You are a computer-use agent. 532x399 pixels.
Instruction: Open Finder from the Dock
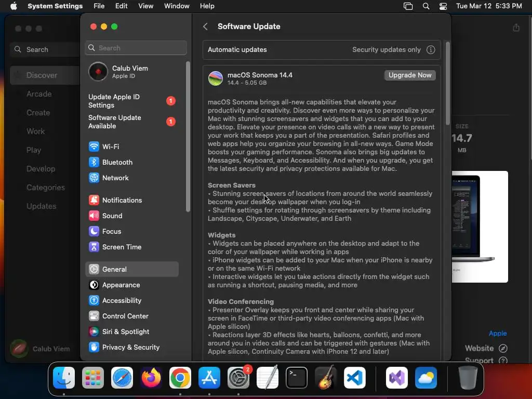[64, 378]
